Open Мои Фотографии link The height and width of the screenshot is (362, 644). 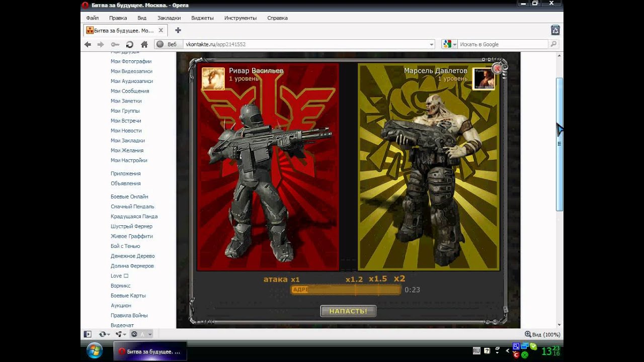[131, 61]
